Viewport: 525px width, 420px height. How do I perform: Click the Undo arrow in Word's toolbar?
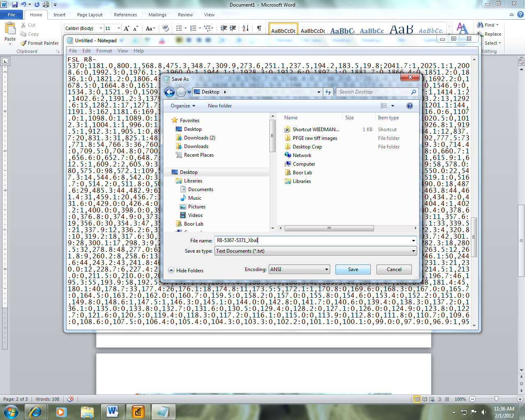click(24, 5)
